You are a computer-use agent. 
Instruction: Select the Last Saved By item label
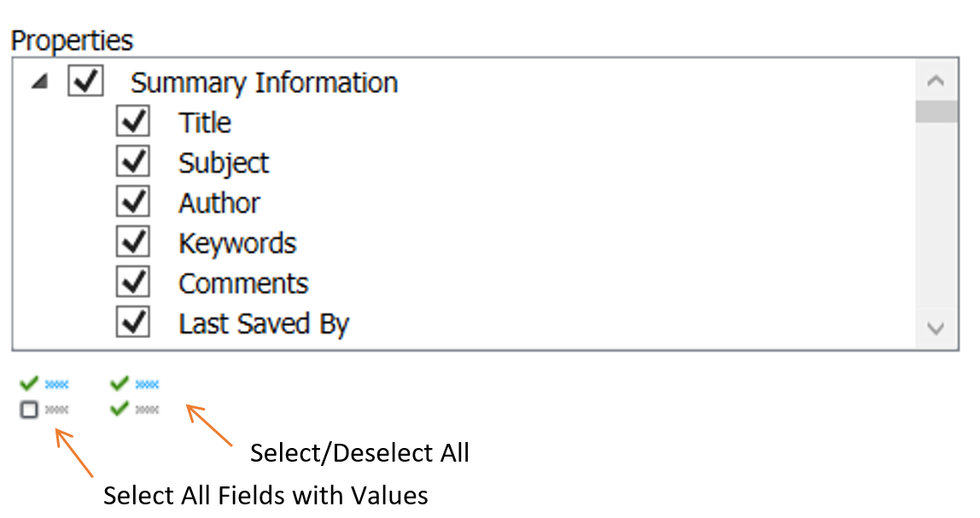pyautogui.click(x=264, y=324)
